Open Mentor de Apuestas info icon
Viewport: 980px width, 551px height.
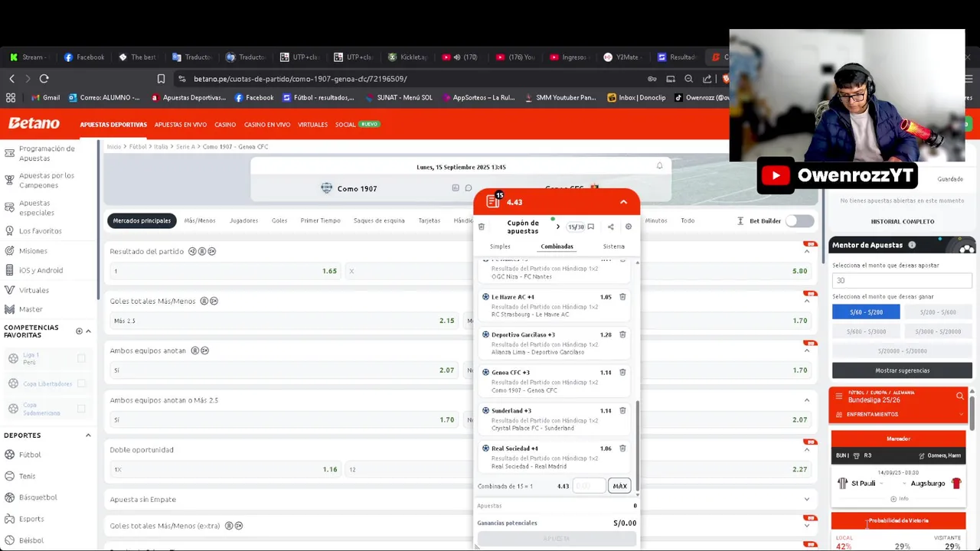912,245
